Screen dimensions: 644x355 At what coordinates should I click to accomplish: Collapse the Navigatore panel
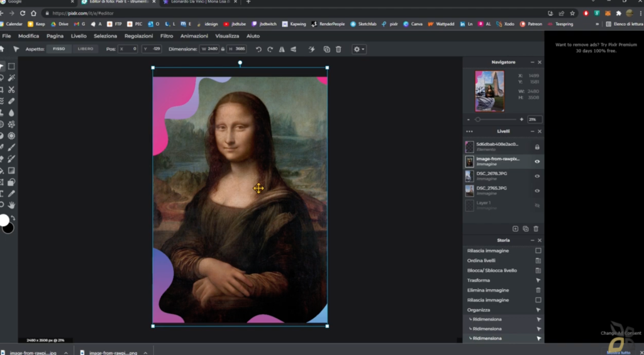coord(532,62)
